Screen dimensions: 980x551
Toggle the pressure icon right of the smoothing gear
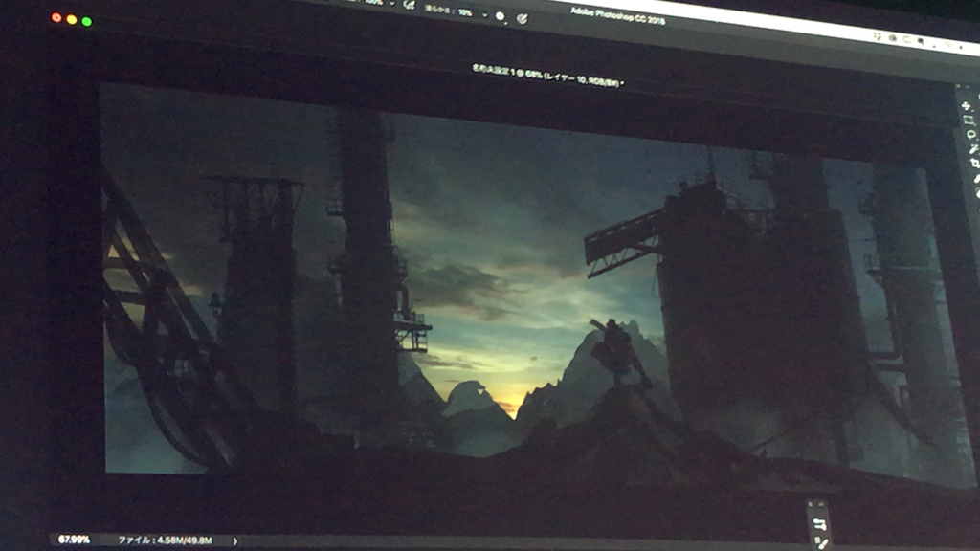[x=522, y=19]
